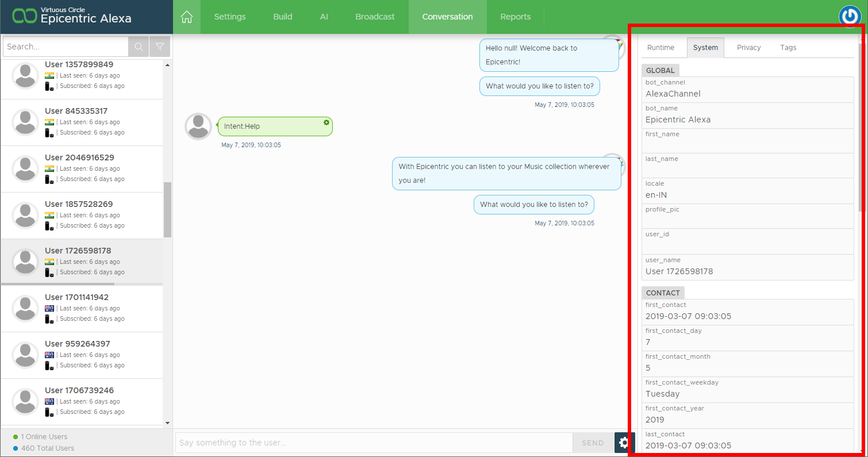Screen dimensions: 868x457
Task: Switch to the Runtime tab
Action: [x=660, y=48]
